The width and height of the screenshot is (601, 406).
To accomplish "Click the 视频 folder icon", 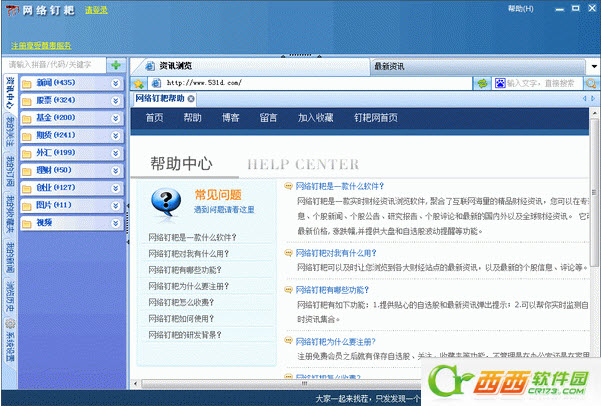I will point(26,224).
